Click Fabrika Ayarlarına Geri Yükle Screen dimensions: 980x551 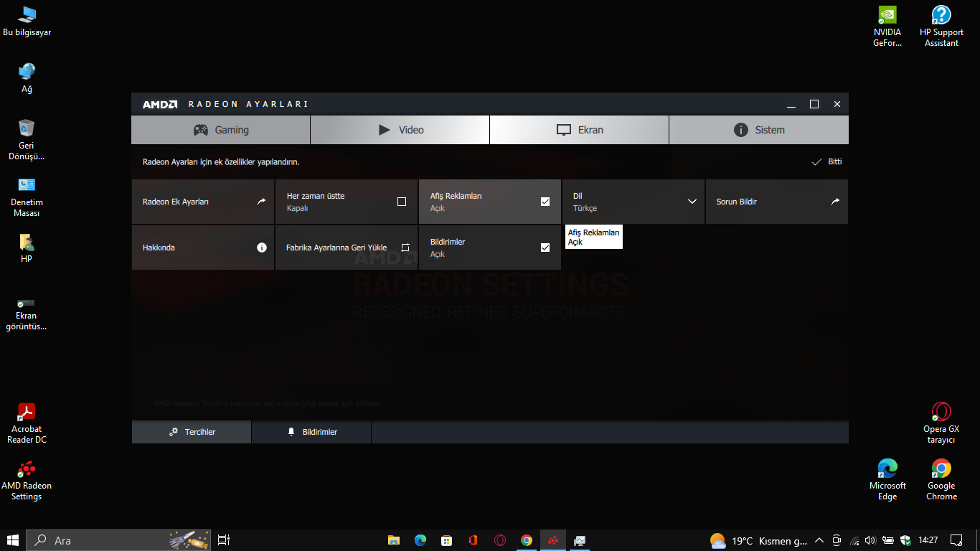(x=347, y=248)
